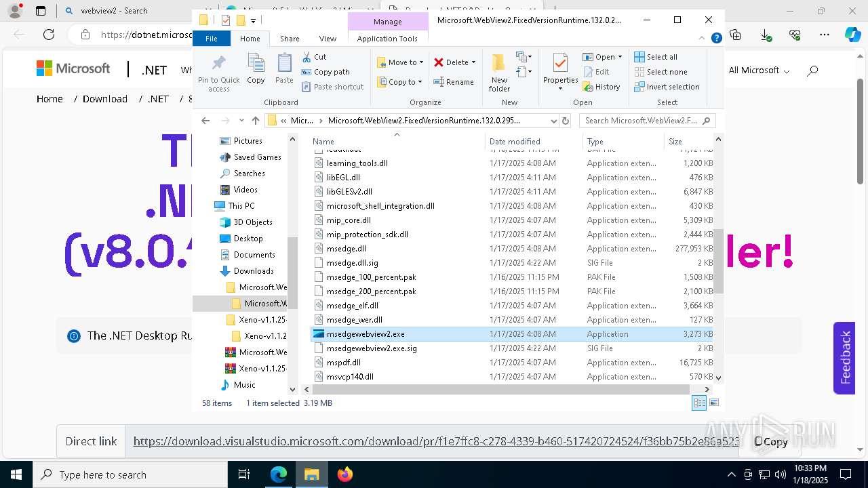
Task: Select the Manage contextual tab
Action: click(387, 22)
